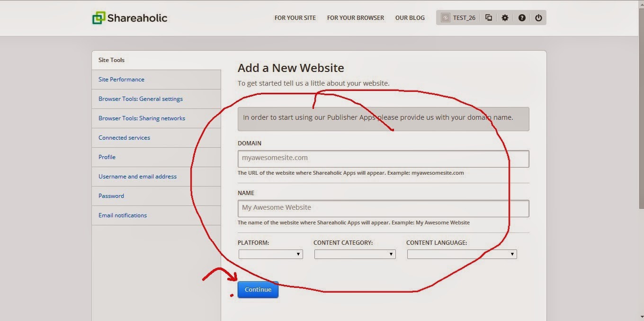644x321 pixels.
Task: Open the help question mark icon
Action: tap(522, 18)
